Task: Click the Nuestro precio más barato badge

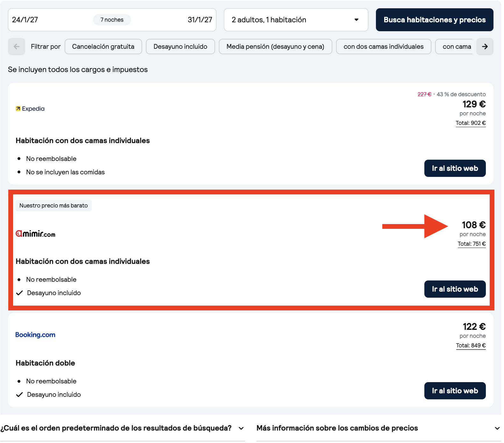Action: 54,206
